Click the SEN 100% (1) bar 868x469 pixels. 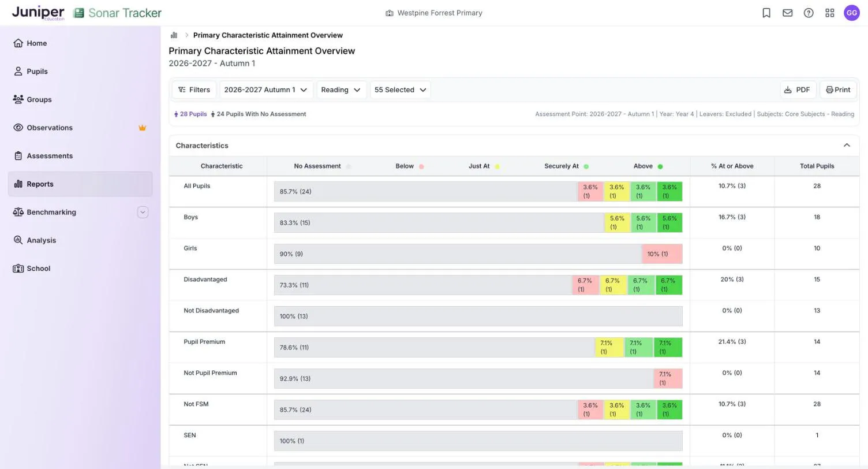tap(478, 441)
